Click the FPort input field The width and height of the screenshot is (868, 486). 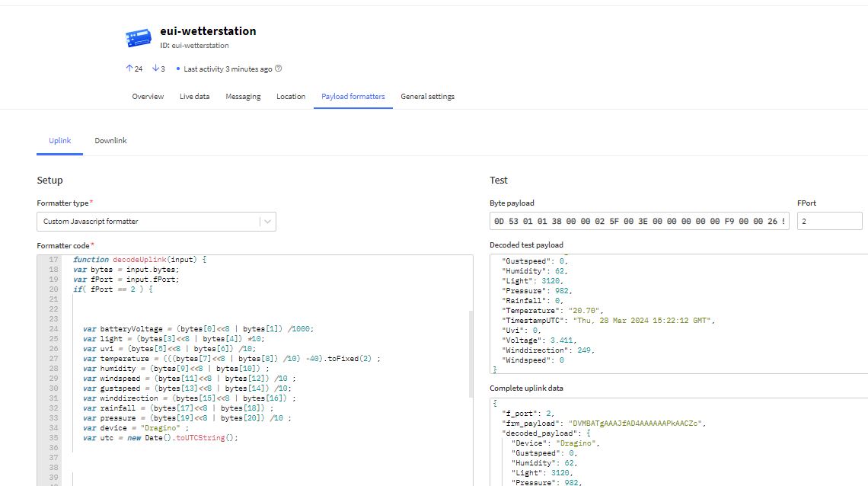(x=829, y=221)
